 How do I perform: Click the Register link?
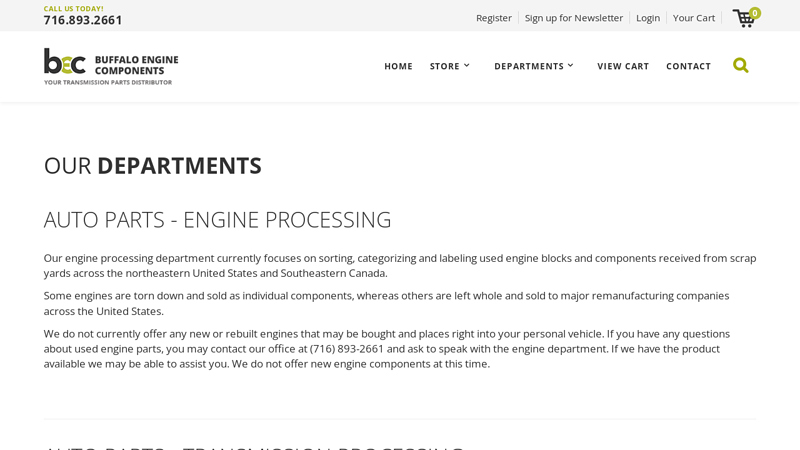[x=493, y=18]
